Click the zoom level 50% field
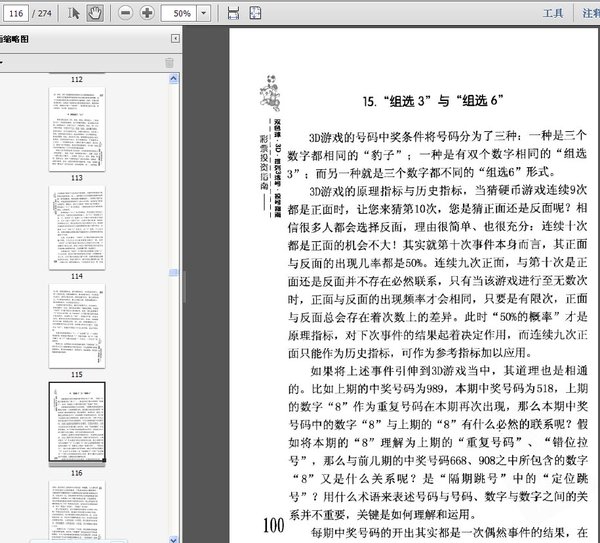The image size is (600, 543). [180, 14]
